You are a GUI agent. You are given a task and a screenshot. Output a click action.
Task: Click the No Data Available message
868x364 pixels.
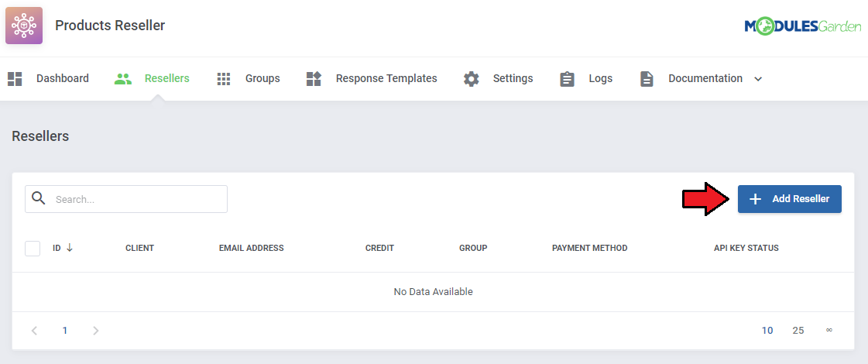click(434, 292)
